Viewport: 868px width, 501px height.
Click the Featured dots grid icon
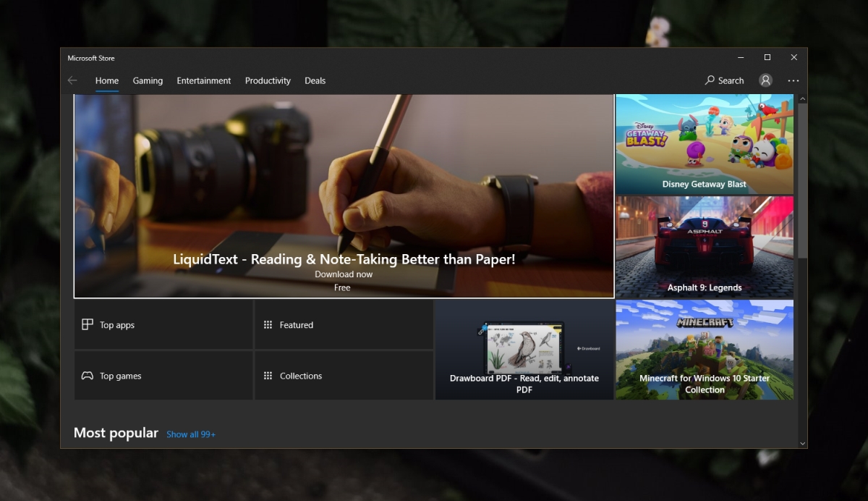(x=268, y=325)
